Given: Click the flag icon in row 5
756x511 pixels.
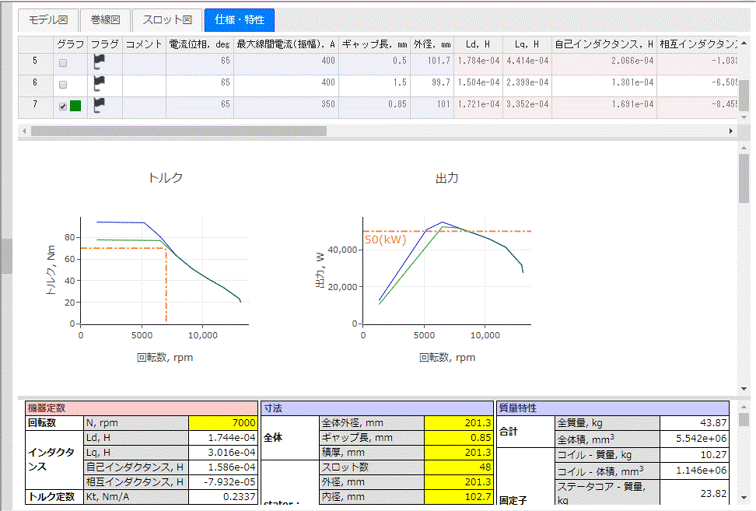Looking at the screenshot, I should (99, 63).
